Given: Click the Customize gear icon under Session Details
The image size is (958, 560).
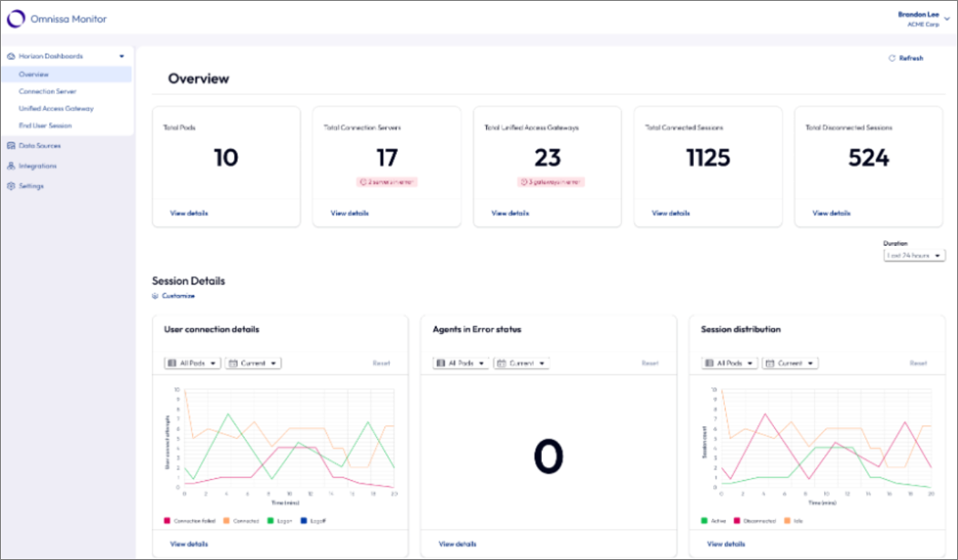Looking at the screenshot, I should point(155,296).
